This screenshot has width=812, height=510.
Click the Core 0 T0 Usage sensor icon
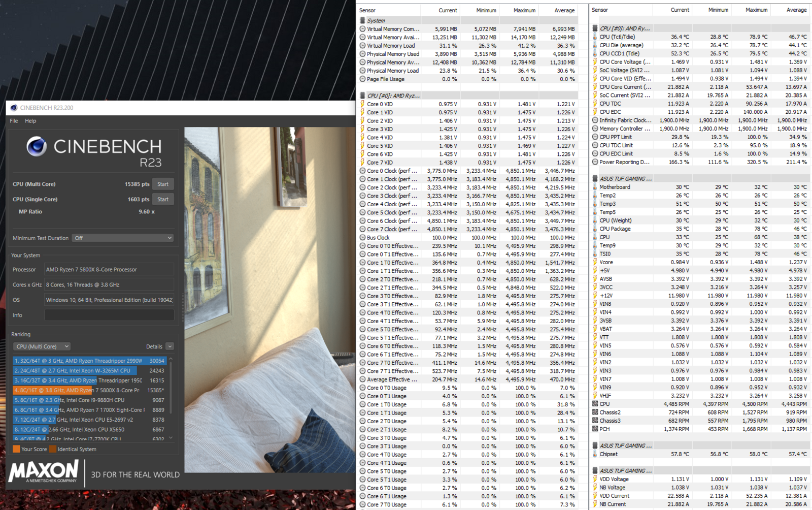[362, 388]
